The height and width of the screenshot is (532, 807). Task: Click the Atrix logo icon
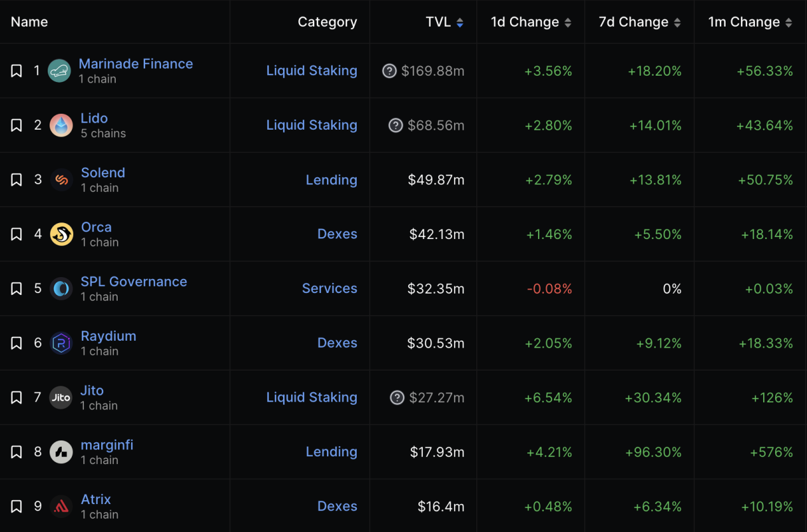tap(61, 507)
